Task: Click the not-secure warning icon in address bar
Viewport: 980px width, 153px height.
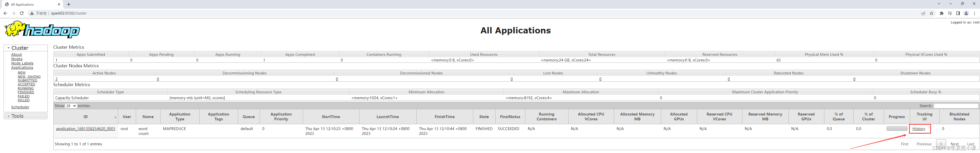Action: [32, 13]
